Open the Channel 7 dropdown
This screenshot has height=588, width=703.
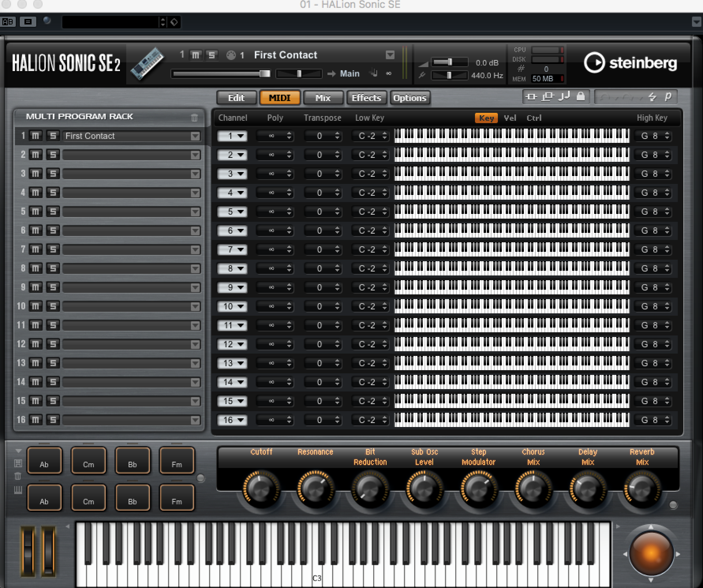point(232,250)
